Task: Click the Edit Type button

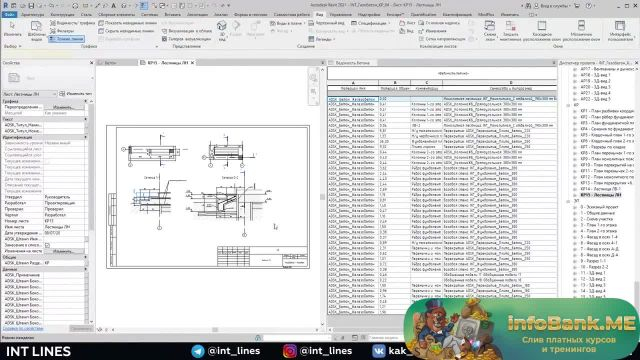Action: (x=75, y=94)
